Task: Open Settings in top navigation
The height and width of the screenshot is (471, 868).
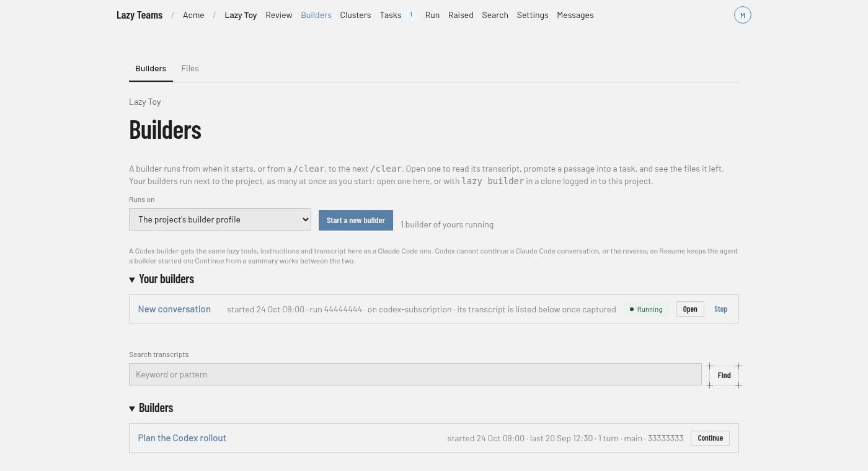Action: tap(533, 15)
